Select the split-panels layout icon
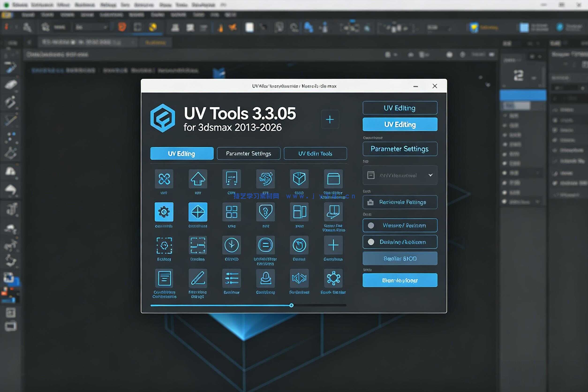The image size is (588, 392). coord(299,212)
